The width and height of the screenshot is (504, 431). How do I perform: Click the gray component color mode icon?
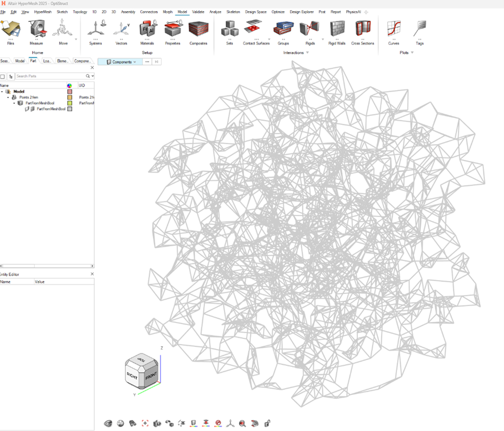[x=194, y=423]
